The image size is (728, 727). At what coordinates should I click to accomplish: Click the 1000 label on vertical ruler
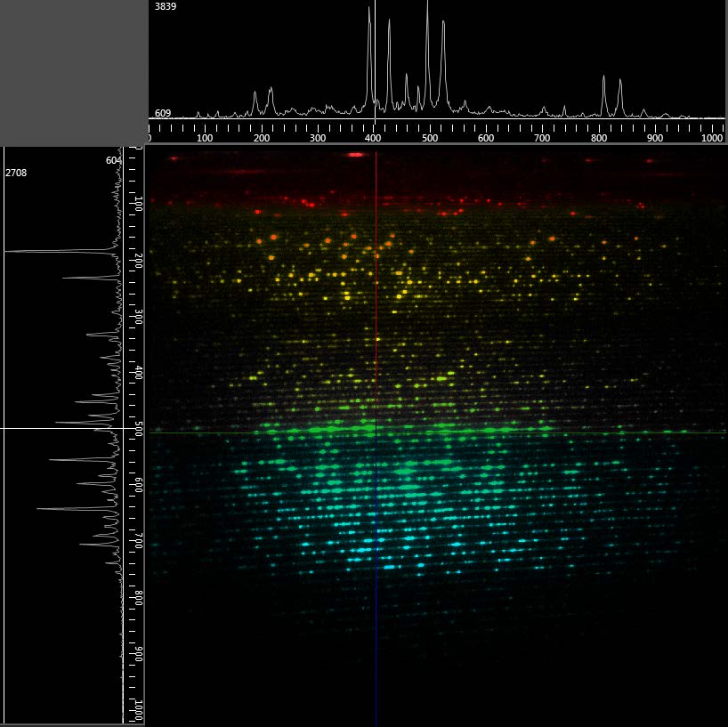(x=138, y=709)
